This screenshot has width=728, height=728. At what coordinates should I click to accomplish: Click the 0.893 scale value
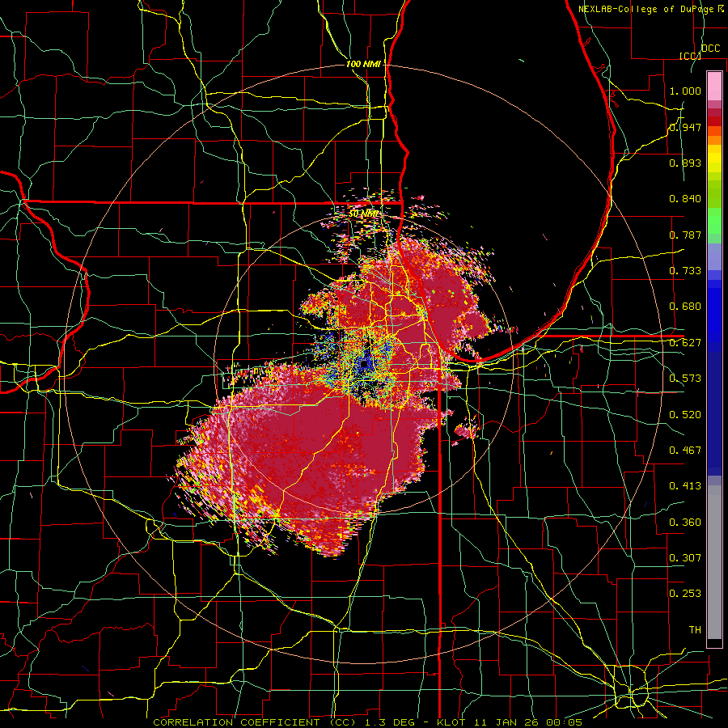pos(685,163)
